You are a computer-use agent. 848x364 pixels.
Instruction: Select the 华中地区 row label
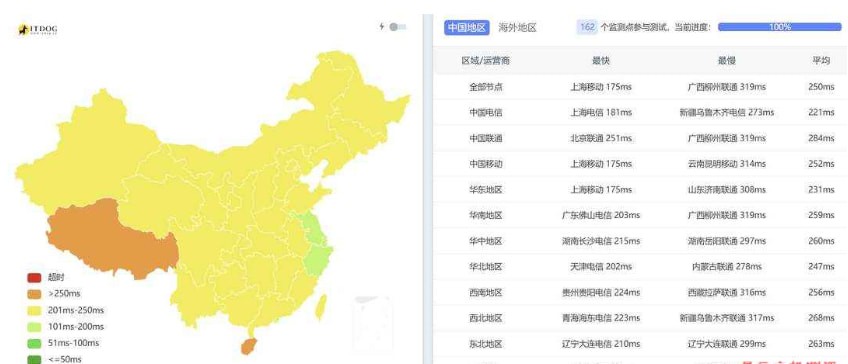point(486,241)
